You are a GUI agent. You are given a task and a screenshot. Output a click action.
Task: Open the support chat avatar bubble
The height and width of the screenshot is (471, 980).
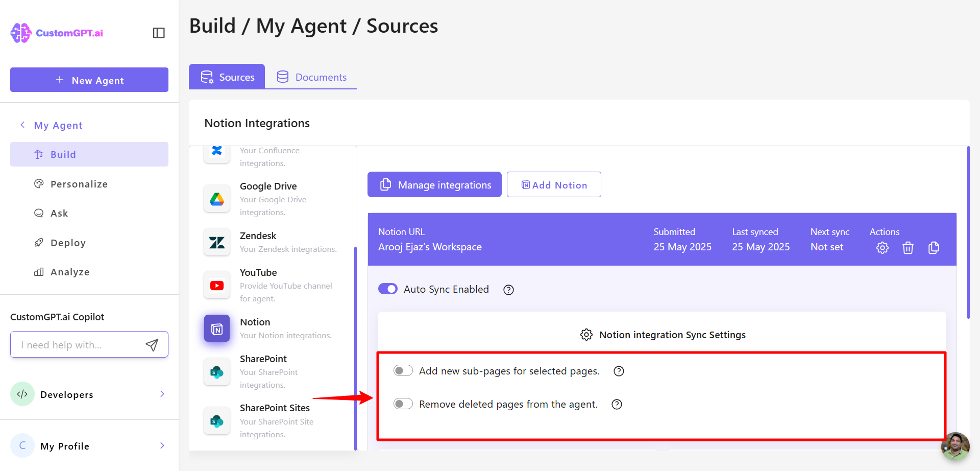(955, 446)
